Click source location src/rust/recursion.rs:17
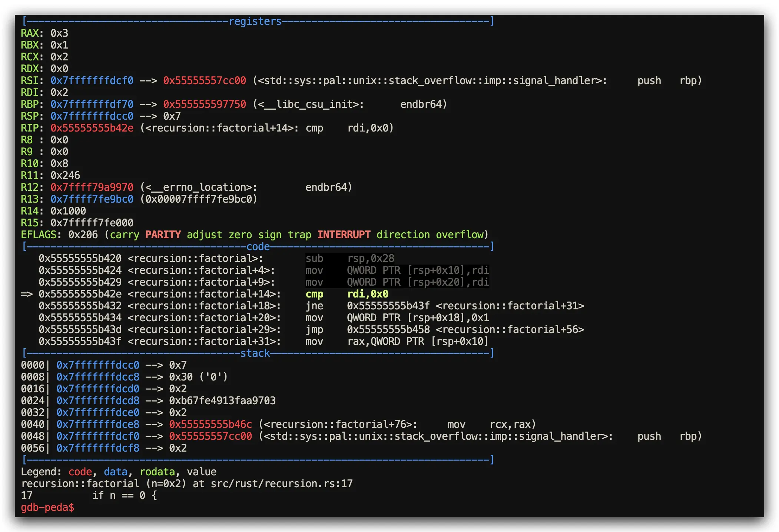This screenshot has width=779, height=532. (x=282, y=484)
